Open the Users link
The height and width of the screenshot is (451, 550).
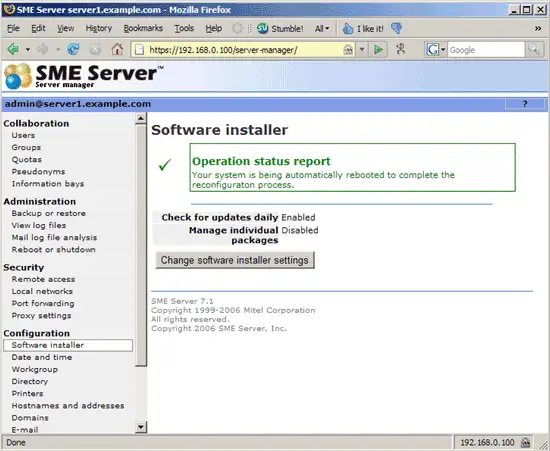point(23,135)
